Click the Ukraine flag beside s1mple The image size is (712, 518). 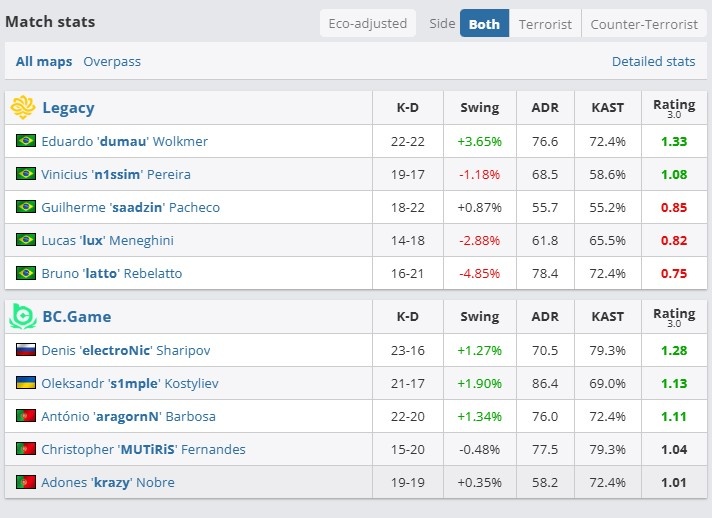click(x=26, y=383)
